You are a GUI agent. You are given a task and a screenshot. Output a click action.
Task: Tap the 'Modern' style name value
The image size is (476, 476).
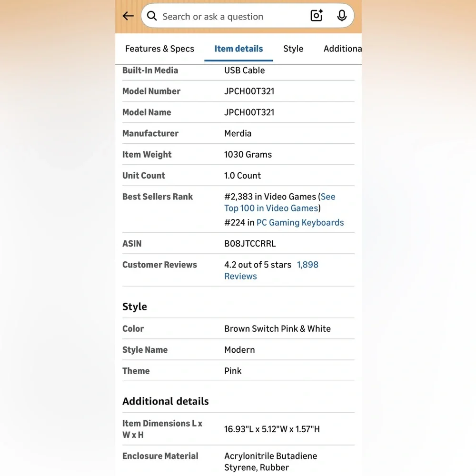[239, 350]
